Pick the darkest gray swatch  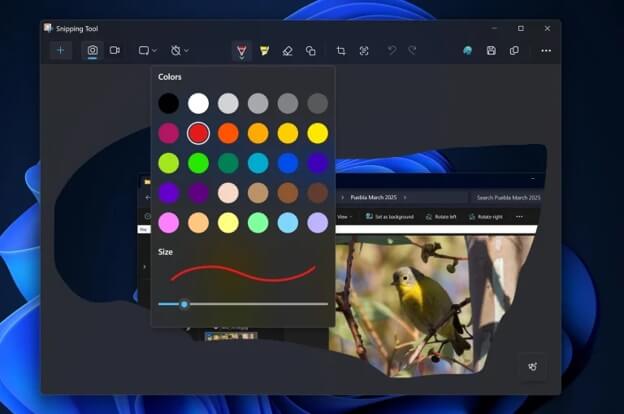pos(318,103)
